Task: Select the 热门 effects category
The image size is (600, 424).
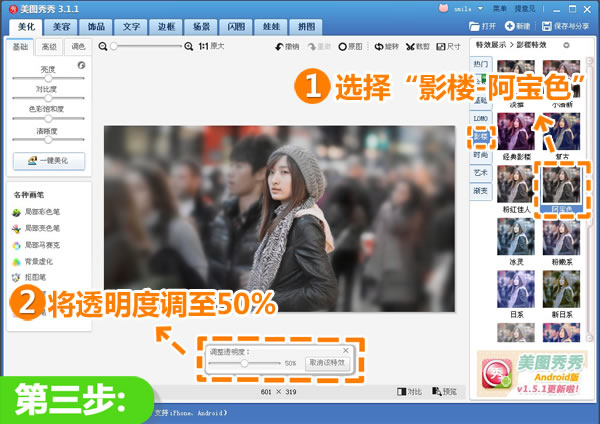Action: click(x=481, y=64)
